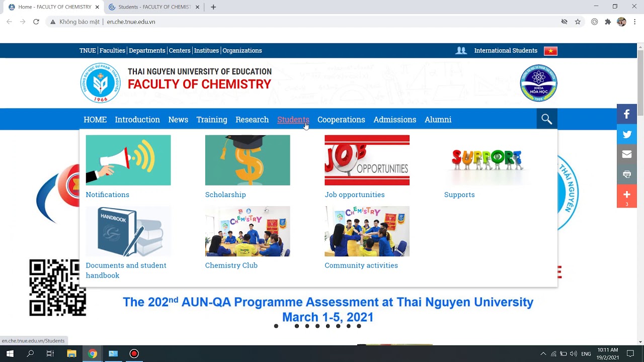Open the Alumni menu
The width and height of the screenshot is (644, 362).
coord(438,120)
